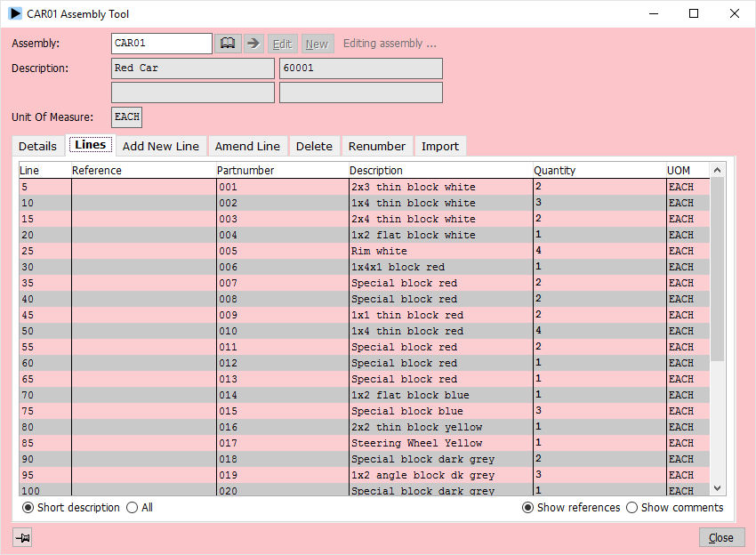Click the pin icon at bottom left
Image resolution: width=756 pixels, height=555 pixels.
pos(22,537)
